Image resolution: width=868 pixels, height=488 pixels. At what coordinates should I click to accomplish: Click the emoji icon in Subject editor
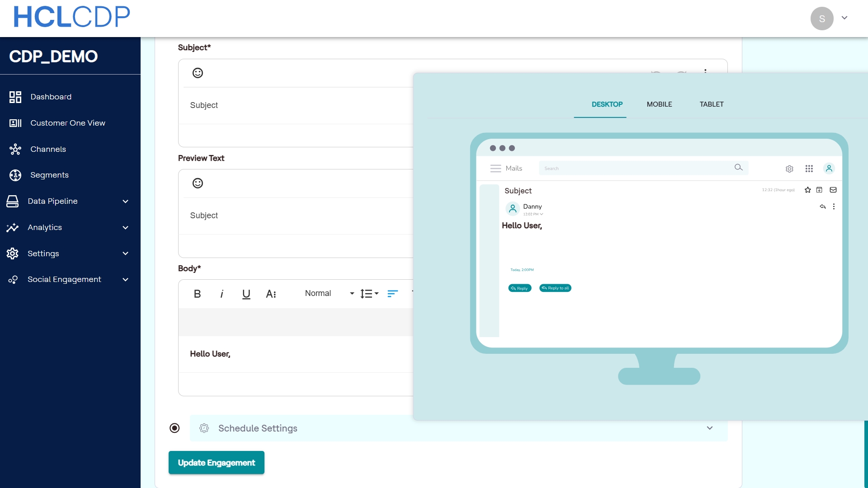198,73
